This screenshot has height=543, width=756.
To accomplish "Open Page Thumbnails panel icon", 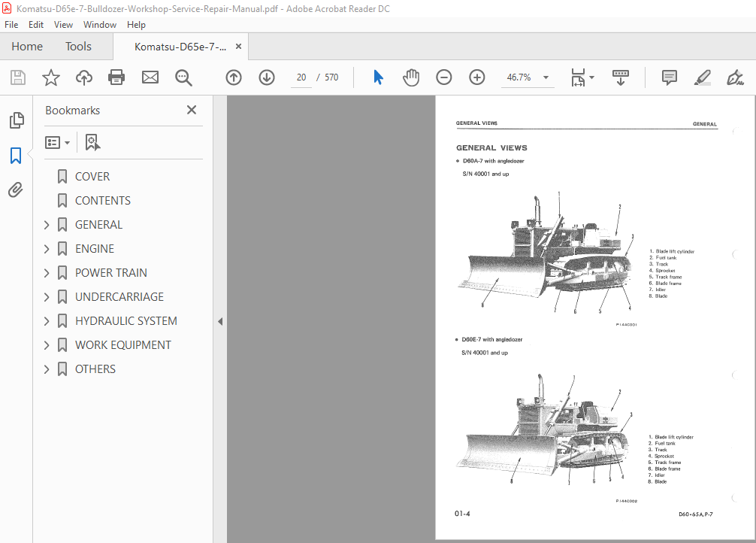I will pos(17,120).
